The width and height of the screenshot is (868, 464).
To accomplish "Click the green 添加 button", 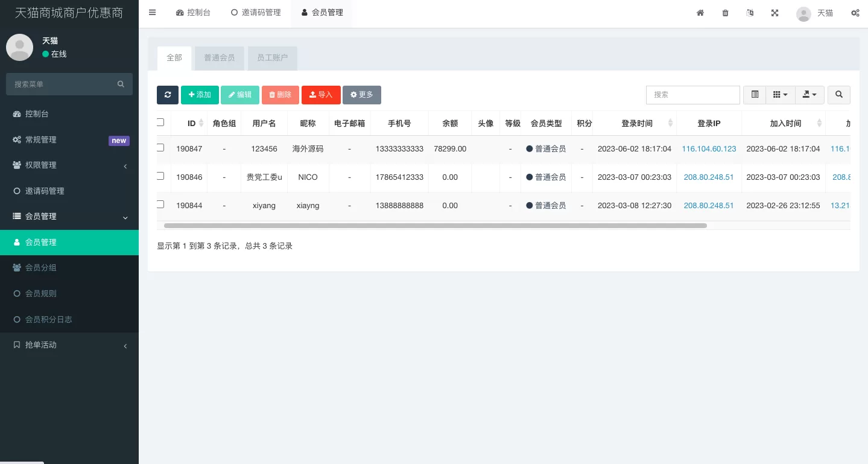I will point(200,95).
